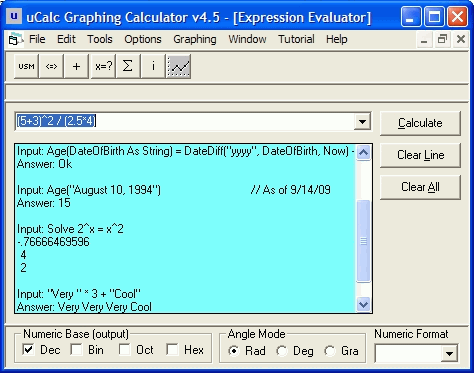Click the line 'Input: Solve 2^x = x^2'
The height and width of the screenshot is (373, 474).
(x=70, y=229)
